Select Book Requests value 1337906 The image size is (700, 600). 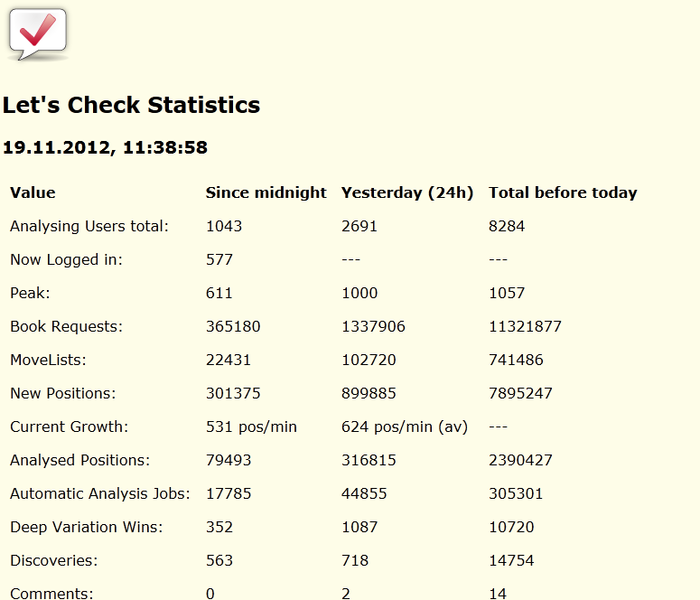(373, 326)
